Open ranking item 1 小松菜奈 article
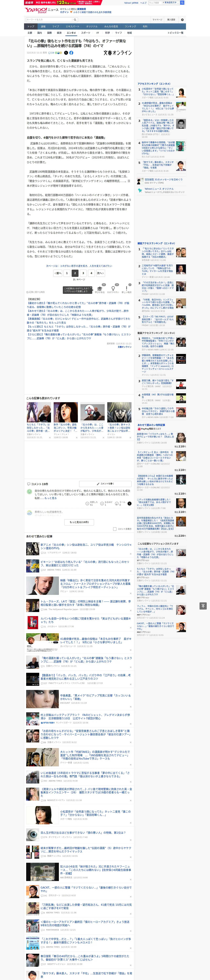The width and height of the screenshot is (210, 980). coord(158,92)
